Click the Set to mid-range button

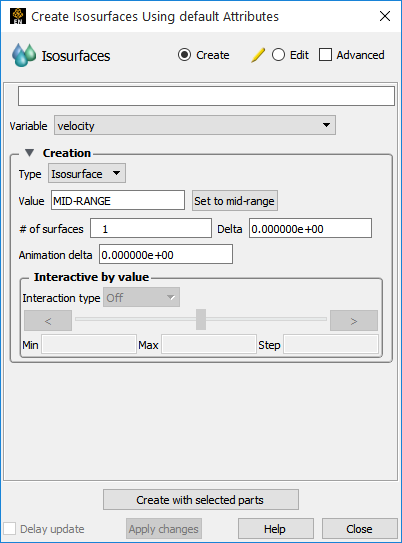pos(235,201)
